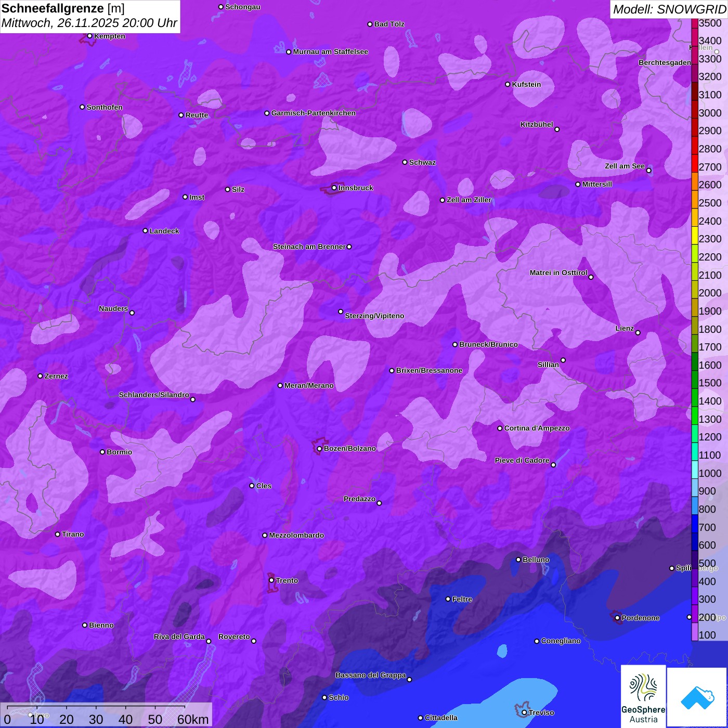Click the Conegliano marker dot
Viewport: 728px width, 728px height.
point(537,641)
